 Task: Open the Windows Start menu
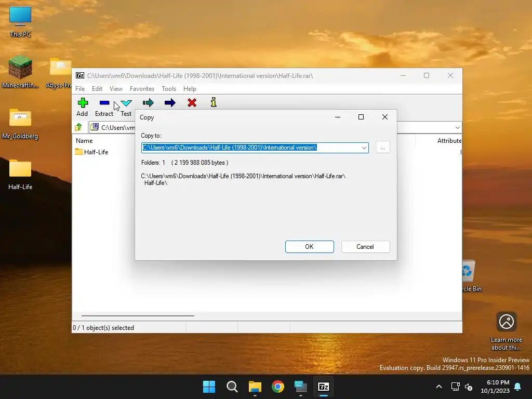coord(209,387)
